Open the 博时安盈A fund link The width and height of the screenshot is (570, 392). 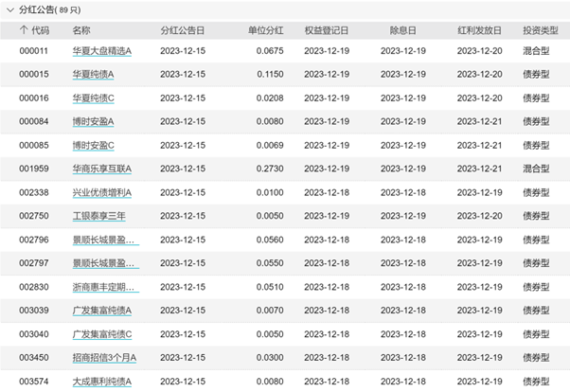tap(93, 121)
